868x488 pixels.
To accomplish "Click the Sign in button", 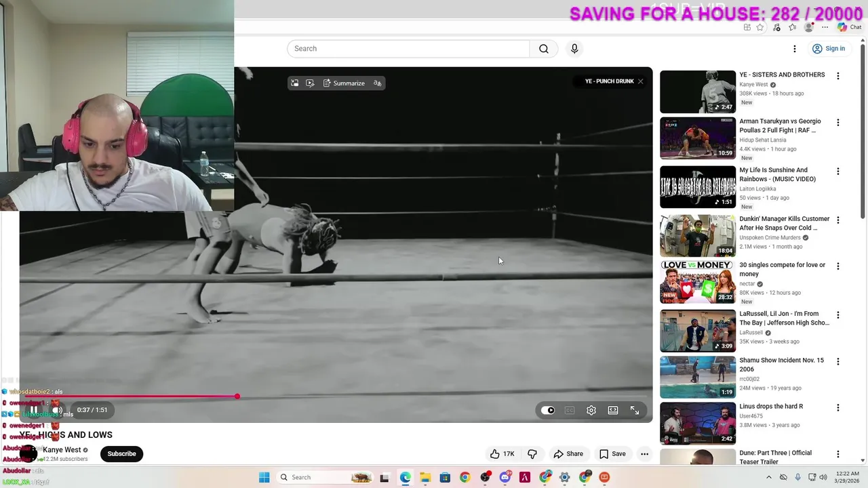I will coord(829,49).
